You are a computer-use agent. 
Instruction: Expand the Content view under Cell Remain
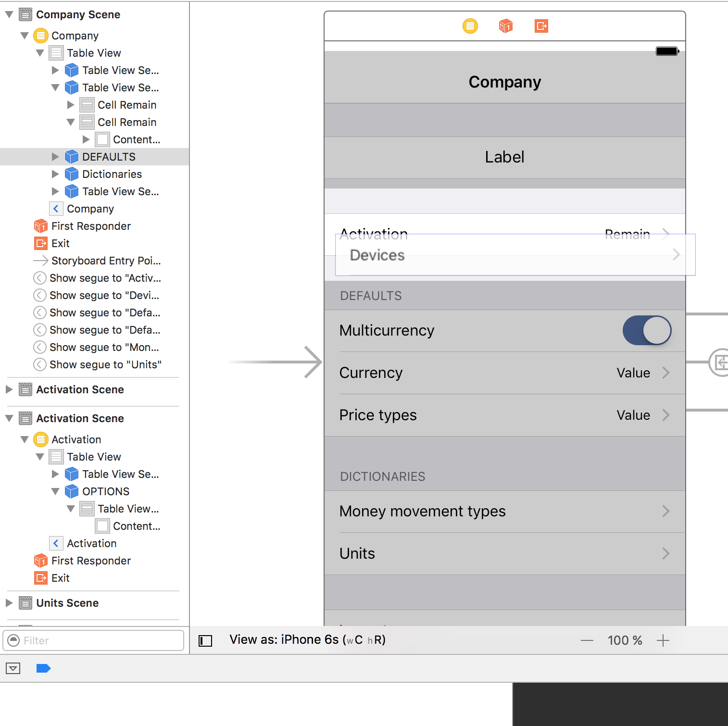point(86,139)
